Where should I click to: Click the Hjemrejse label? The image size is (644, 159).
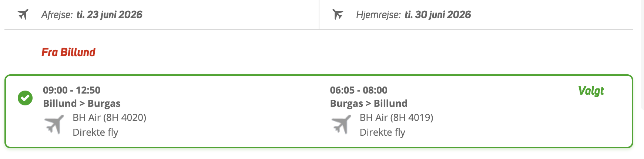[378, 15]
